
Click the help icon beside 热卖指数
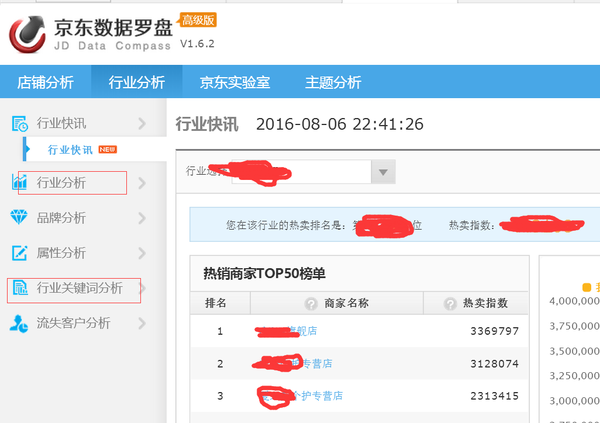point(450,304)
